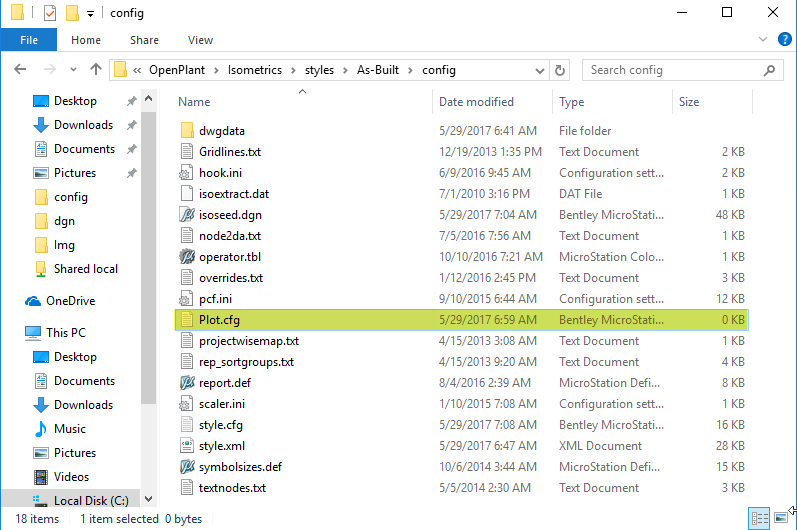Click the report.def file icon

[x=187, y=383]
